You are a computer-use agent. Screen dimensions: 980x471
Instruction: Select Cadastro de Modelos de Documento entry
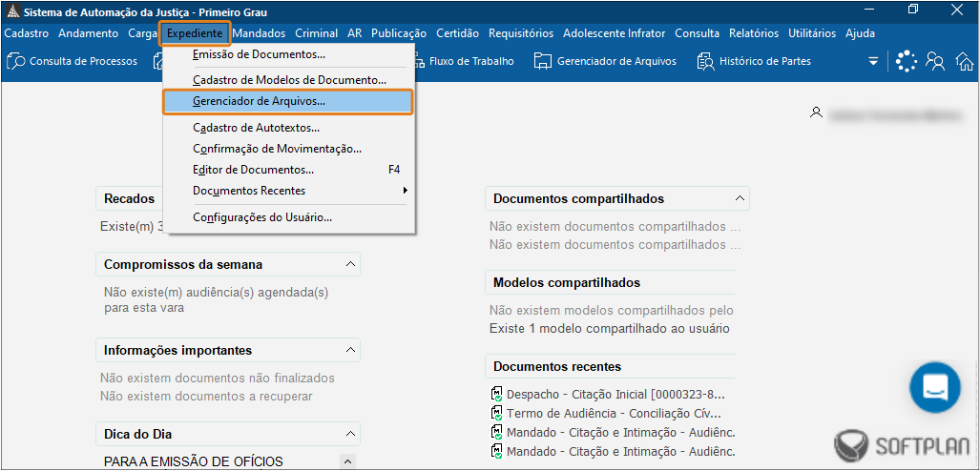[x=288, y=80]
